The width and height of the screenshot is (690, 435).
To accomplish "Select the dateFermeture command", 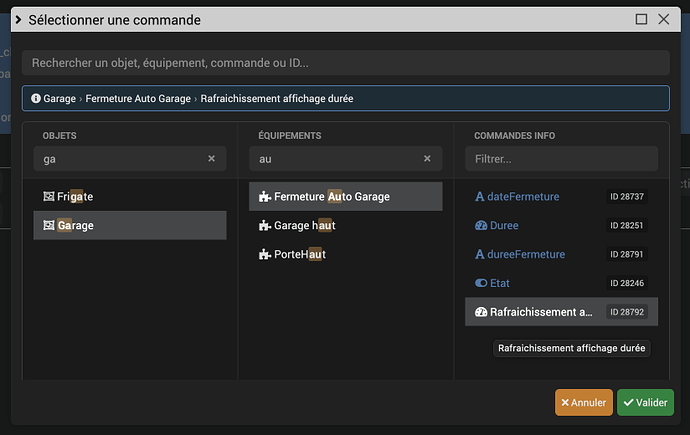I will [561, 197].
